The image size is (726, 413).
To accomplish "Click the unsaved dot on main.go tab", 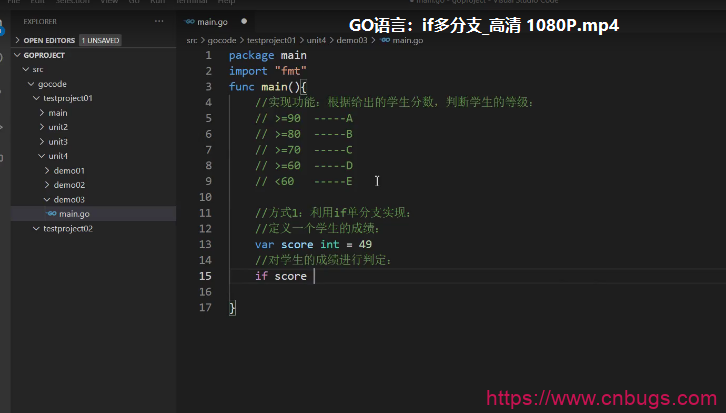I will 243,21.
